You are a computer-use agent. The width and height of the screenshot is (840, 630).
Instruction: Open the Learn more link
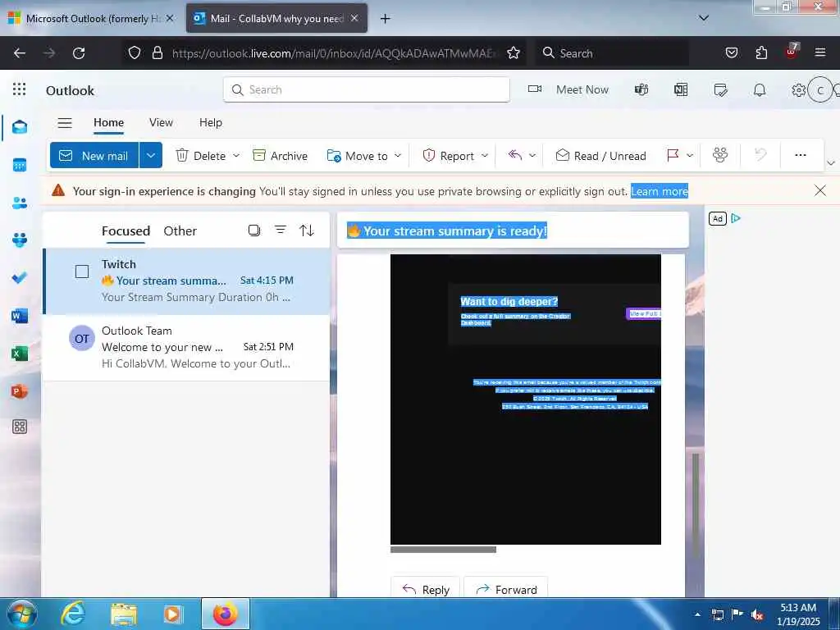[x=659, y=191]
